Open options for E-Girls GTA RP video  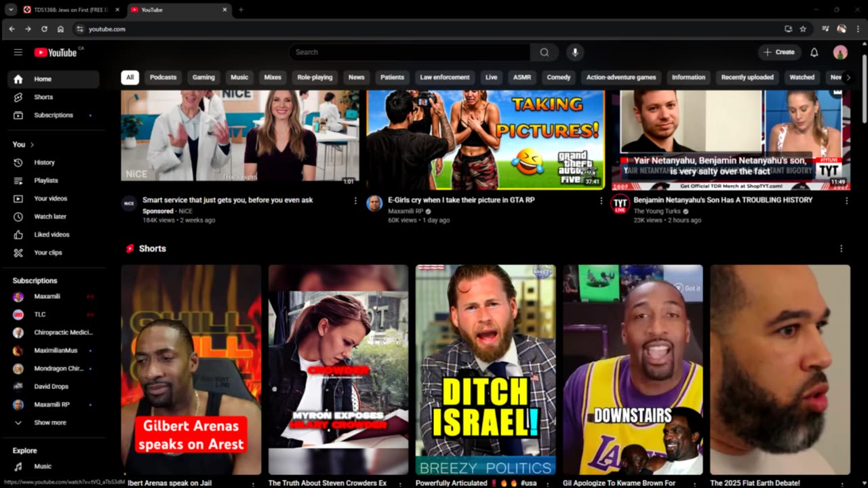coord(601,201)
